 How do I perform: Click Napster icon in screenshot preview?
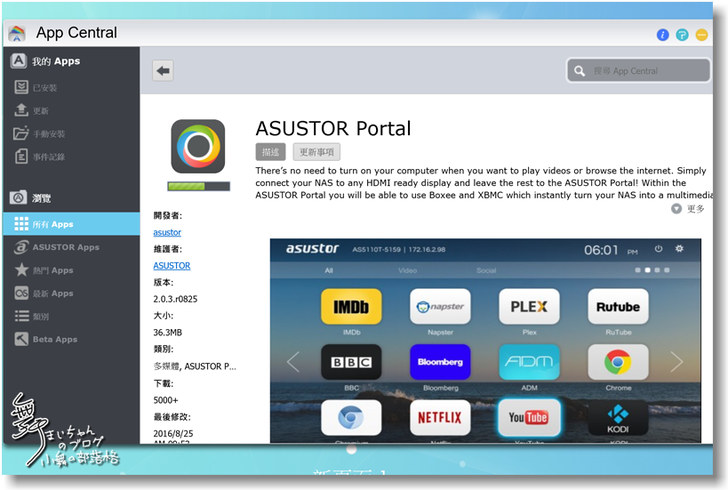click(x=440, y=307)
